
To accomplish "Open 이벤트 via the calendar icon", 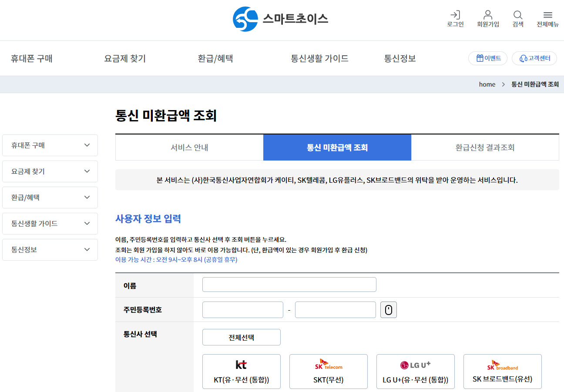I will [x=488, y=58].
